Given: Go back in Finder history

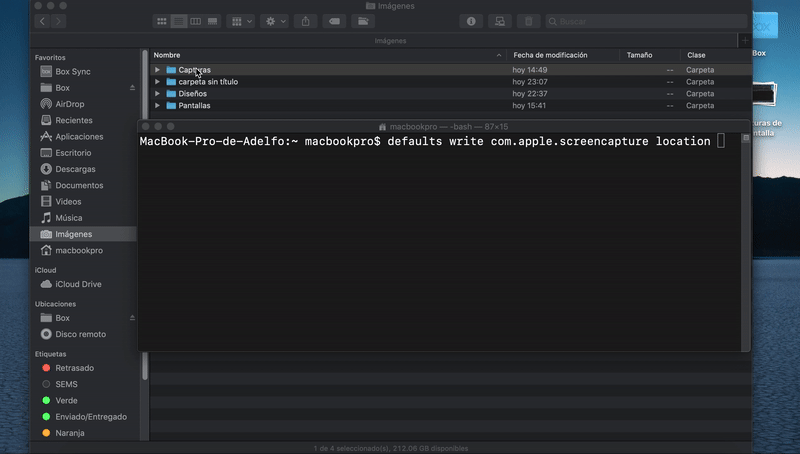Looking at the screenshot, I should coord(42,21).
